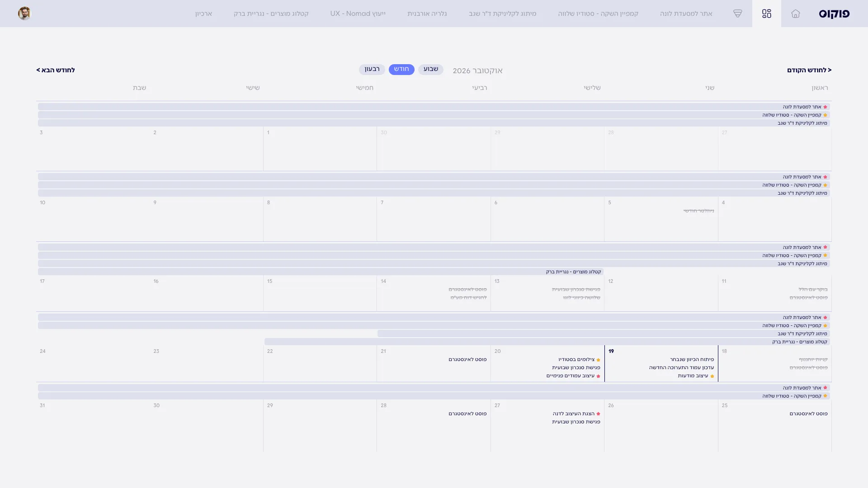Click the פוקוס logo
Screen dimensions: 868x488
click(x=834, y=14)
